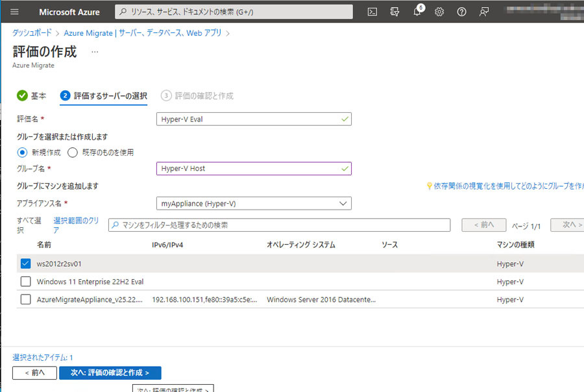Open the feedback icon in the header
584x392 pixels.
click(x=484, y=12)
